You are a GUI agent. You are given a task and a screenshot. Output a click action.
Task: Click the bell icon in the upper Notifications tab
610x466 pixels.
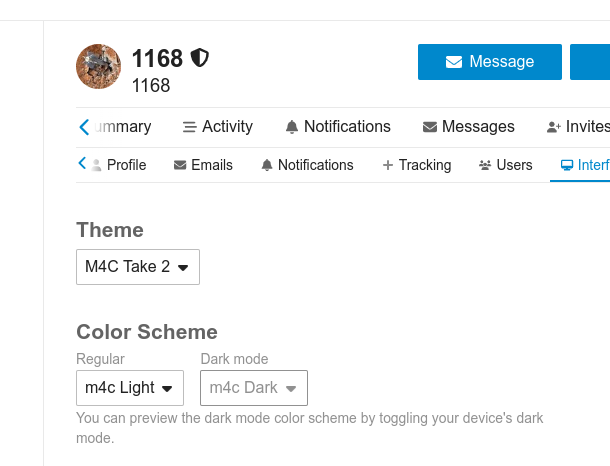pos(292,127)
